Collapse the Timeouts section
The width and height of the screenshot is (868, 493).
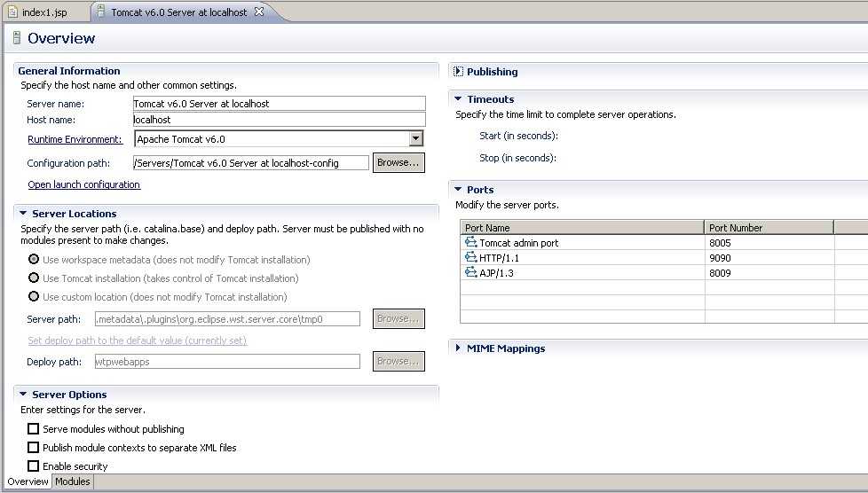pyautogui.click(x=458, y=98)
